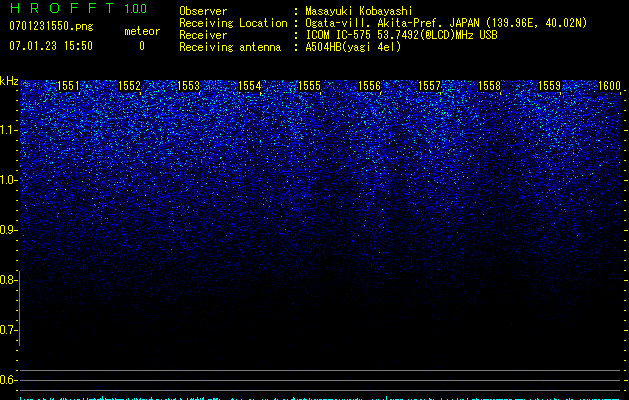This screenshot has width=629, height=400.
Task: Click the 1558 time marker
Action: [x=490, y=86]
